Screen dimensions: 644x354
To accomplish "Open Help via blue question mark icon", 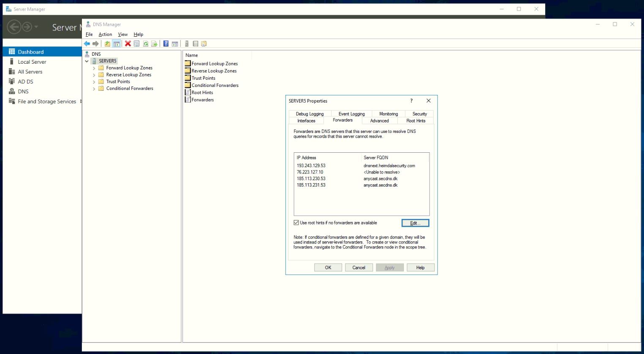I will pos(166,44).
